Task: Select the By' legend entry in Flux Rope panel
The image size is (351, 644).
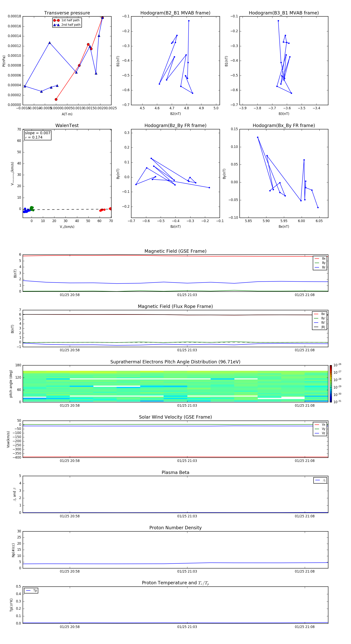Action: [320, 318]
